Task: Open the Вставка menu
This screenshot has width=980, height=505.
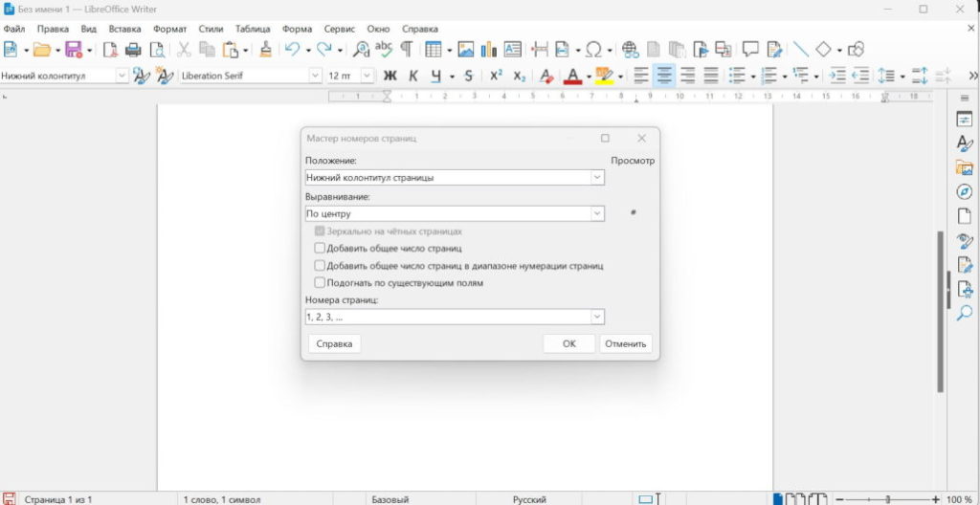Action: tap(125, 29)
